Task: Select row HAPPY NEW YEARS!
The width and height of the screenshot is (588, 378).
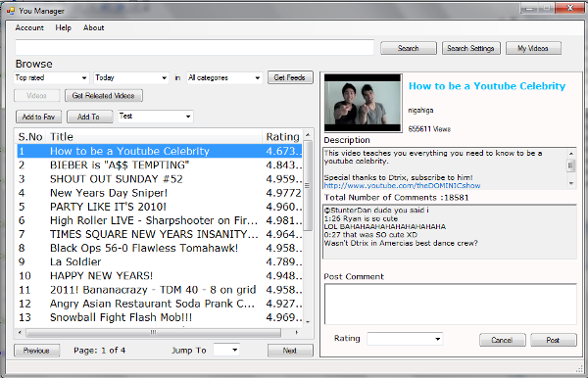Action: pyautogui.click(x=160, y=276)
